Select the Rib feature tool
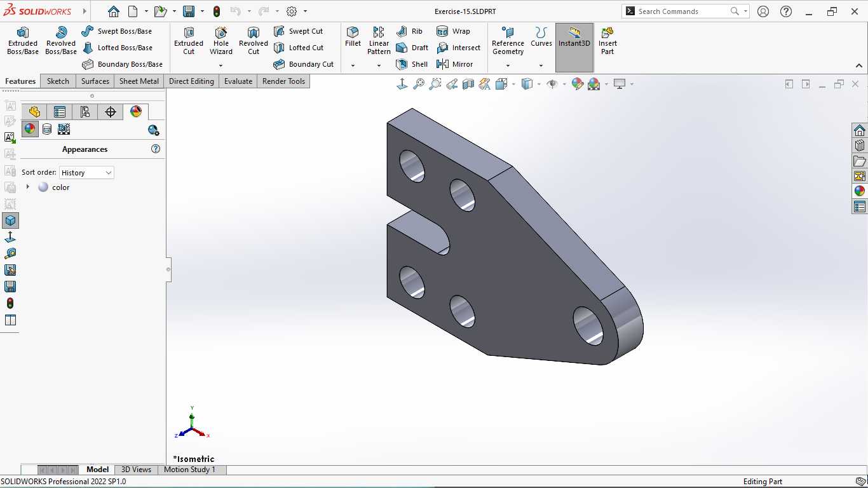This screenshot has height=488, width=868. 409,31
